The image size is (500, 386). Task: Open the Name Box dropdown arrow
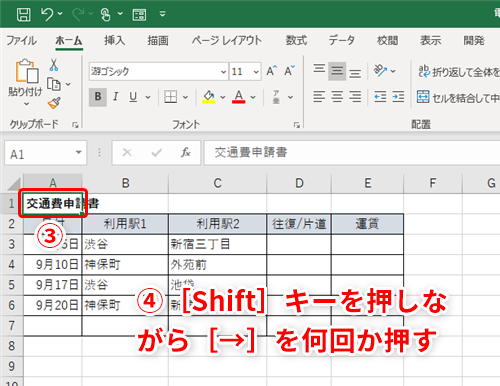79,153
